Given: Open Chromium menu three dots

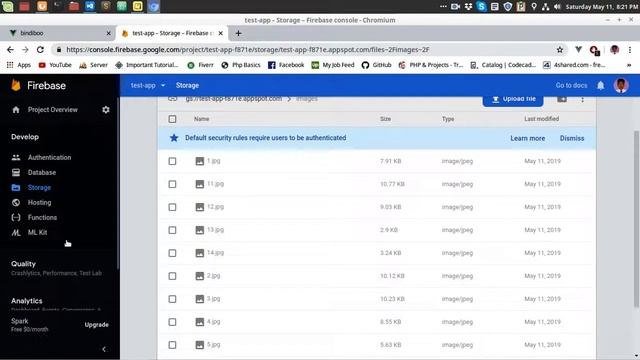Looking at the screenshot, I should (630, 49).
